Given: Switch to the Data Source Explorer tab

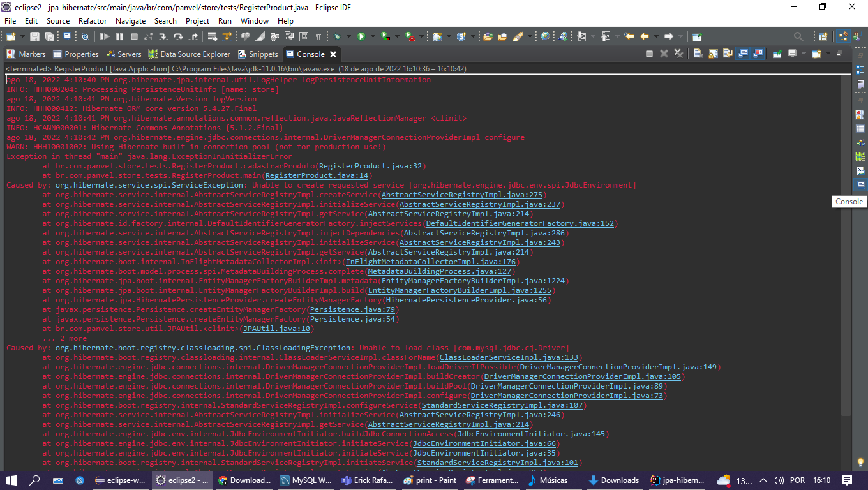Looking at the screenshot, I should 189,54.
